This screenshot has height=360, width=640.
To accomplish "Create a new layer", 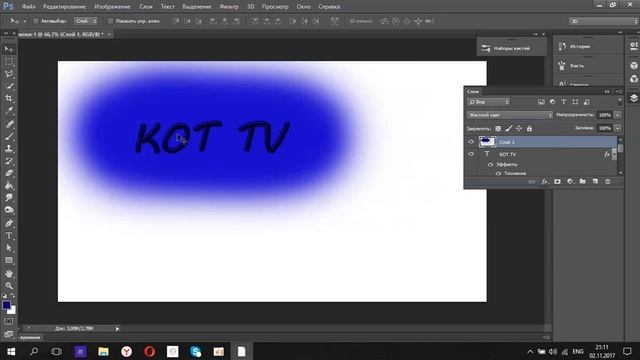I will point(595,182).
